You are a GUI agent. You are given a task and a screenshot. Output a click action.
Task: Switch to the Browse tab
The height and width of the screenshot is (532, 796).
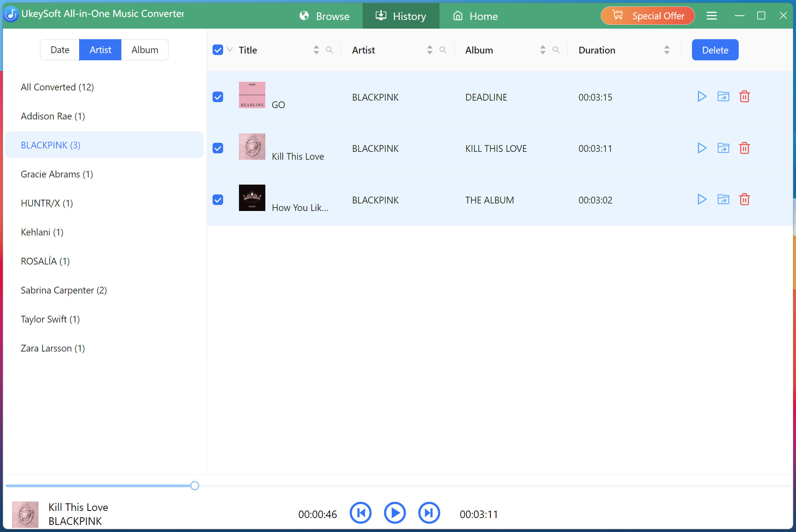point(325,16)
